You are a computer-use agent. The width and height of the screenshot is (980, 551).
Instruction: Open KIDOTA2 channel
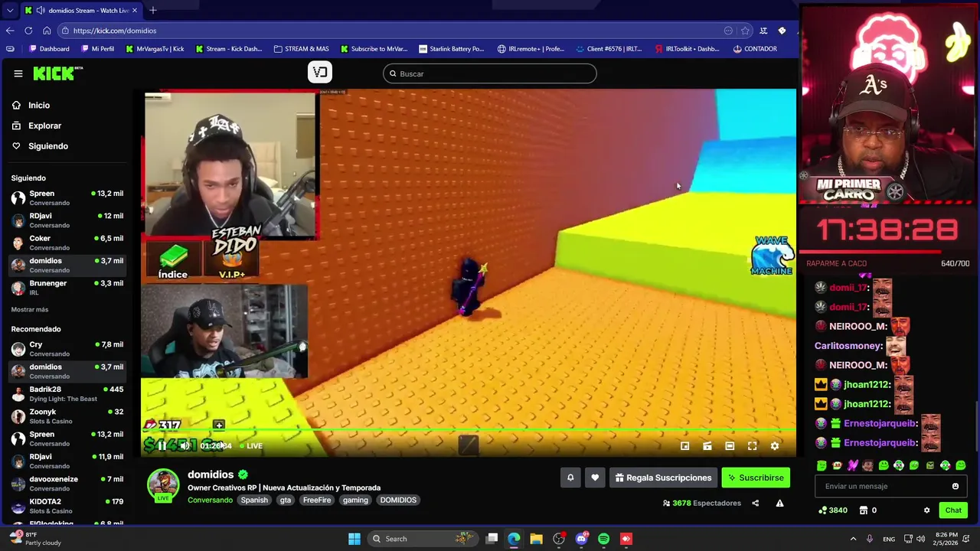pos(67,506)
